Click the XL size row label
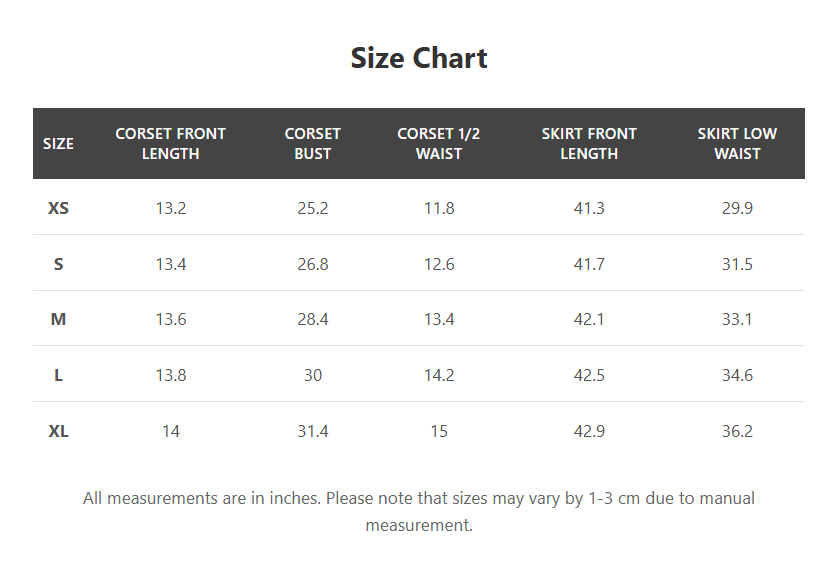The image size is (836, 584). tap(58, 431)
